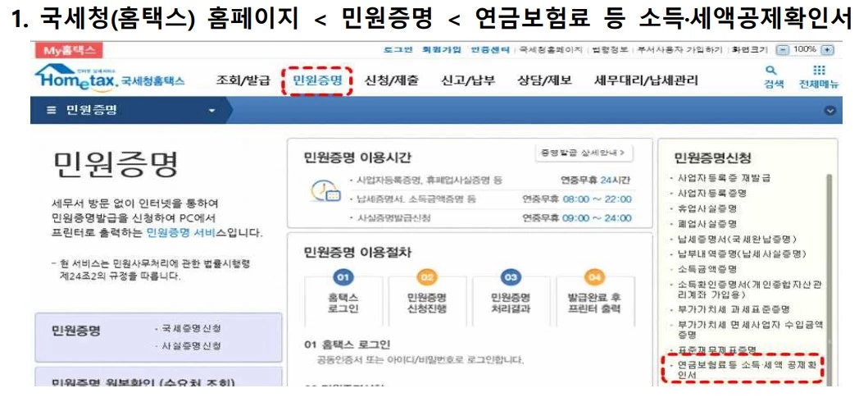Viewport: 868px width, 411px height.
Task: Open the 상담/제보 menu
Action: pos(544,80)
